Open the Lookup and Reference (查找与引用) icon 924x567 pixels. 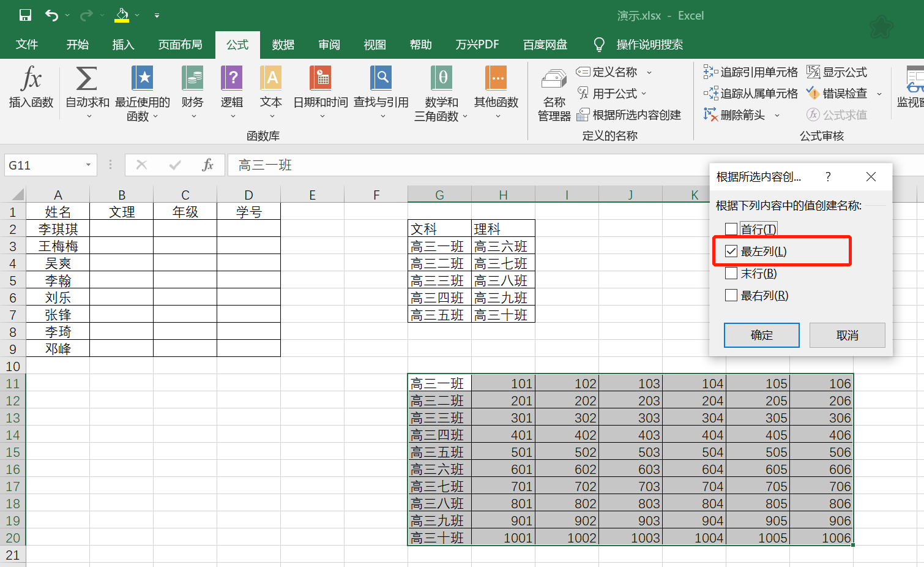381,80
